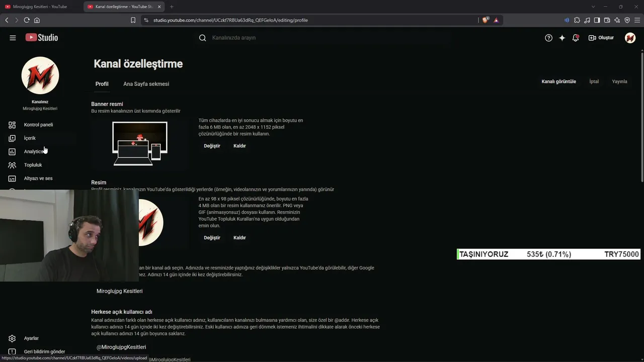Close the Kanal özelleştirme browser tab
The image size is (644, 362).
coord(159,7)
